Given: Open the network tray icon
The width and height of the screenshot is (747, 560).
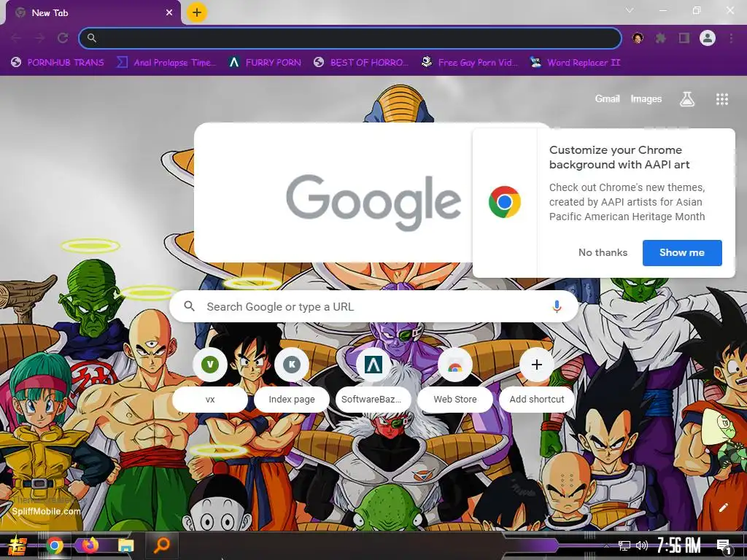Looking at the screenshot, I should click(x=624, y=545).
